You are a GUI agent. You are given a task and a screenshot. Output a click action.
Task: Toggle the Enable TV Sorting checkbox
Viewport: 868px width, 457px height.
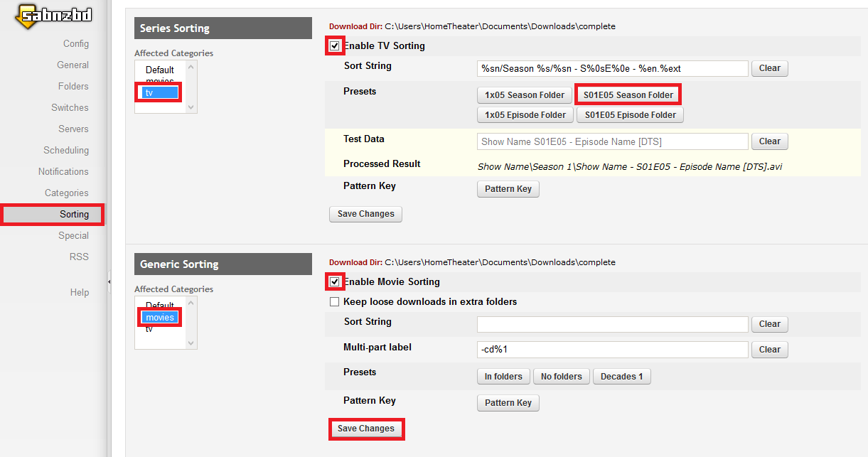coord(335,46)
